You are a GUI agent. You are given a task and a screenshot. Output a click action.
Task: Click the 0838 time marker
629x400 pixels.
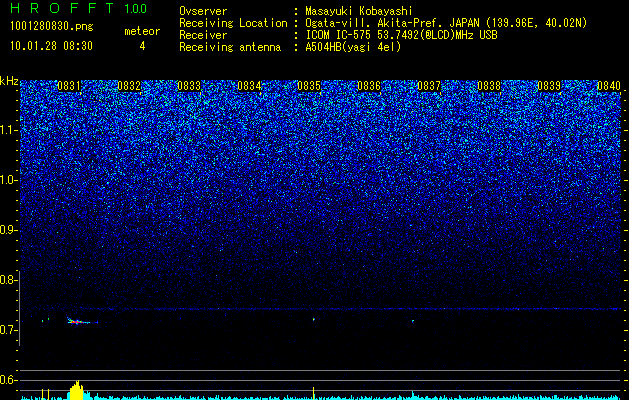(489, 86)
